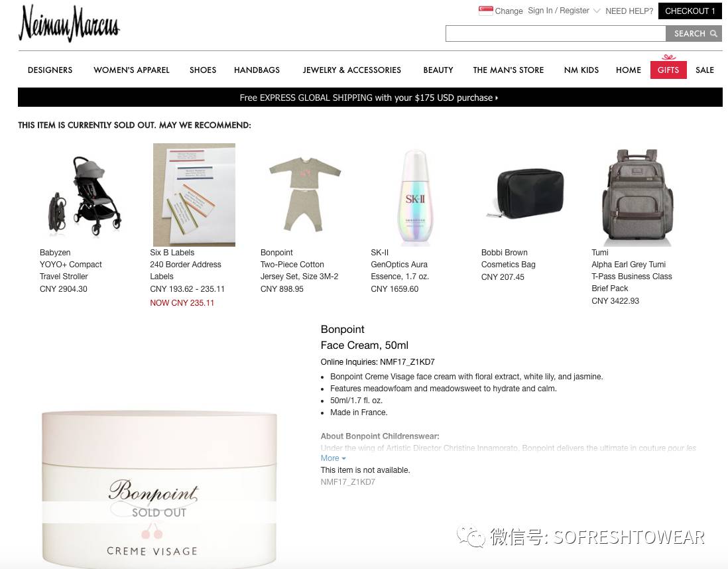Open the red GIFTS tab with bow

pyautogui.click(x=668, y=66)
